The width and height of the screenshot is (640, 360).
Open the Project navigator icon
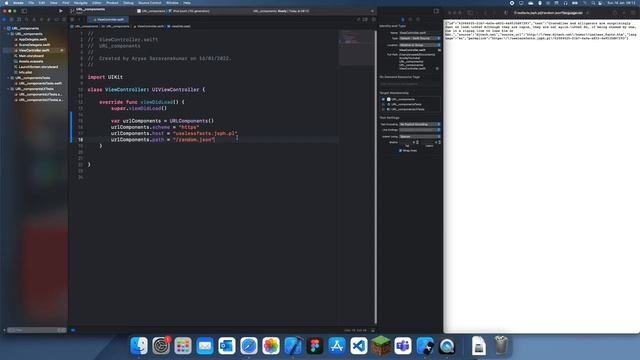pos(4,19)
